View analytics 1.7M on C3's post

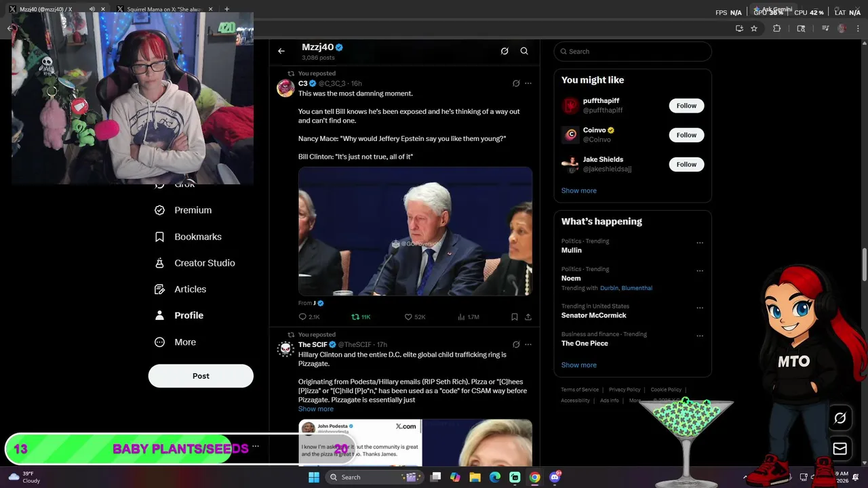click(469, 317)
